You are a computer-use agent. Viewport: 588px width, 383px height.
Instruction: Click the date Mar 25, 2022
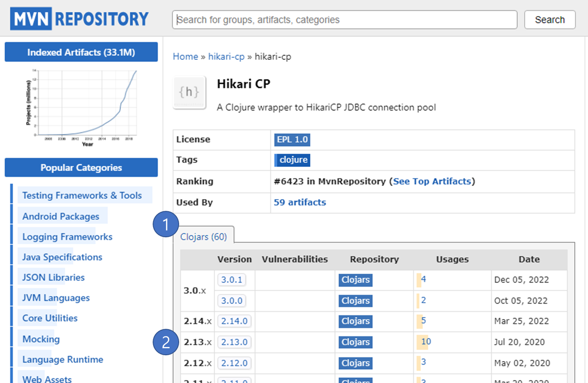click(x=522, y=321)
